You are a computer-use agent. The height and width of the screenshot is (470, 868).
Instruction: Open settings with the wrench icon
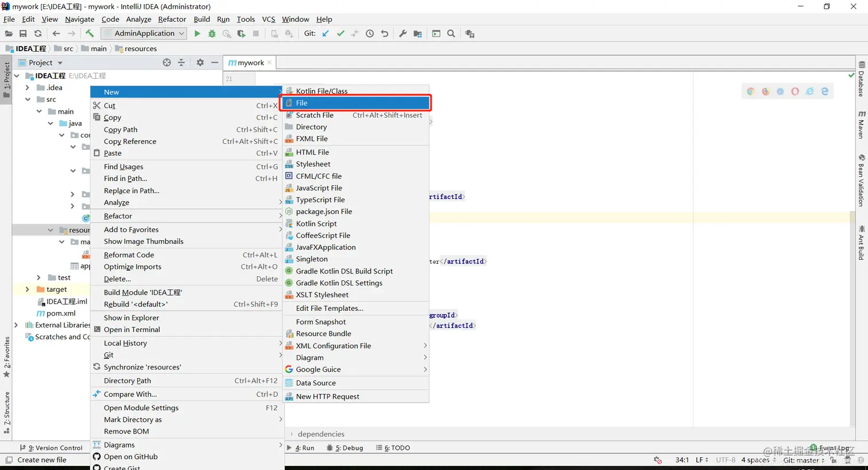[402, 34]
